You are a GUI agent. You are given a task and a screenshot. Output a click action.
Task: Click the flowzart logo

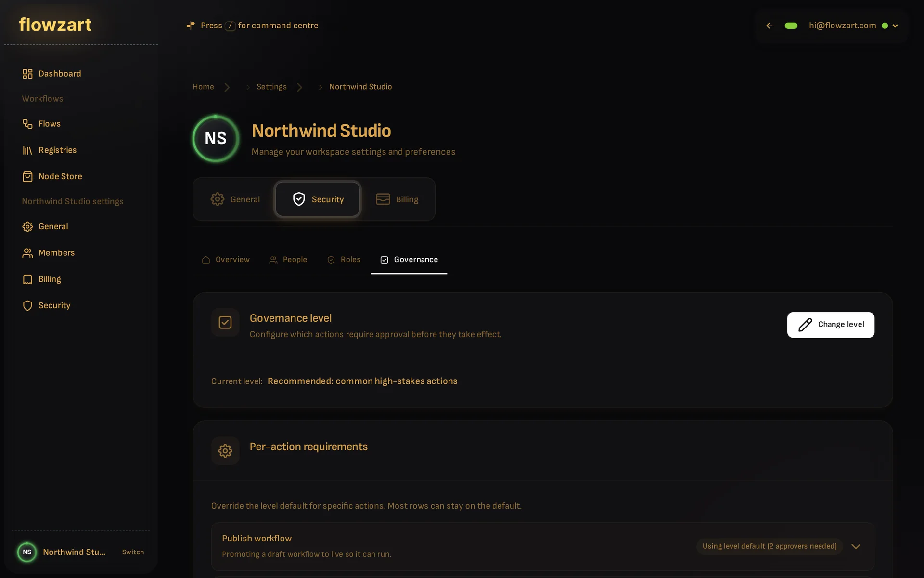coord(55,25)
